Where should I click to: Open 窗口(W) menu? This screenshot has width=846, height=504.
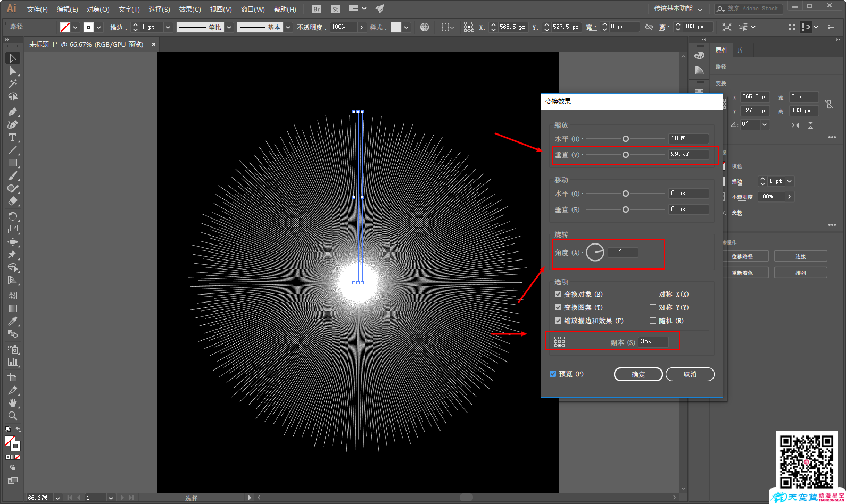[x=253, y=10]
